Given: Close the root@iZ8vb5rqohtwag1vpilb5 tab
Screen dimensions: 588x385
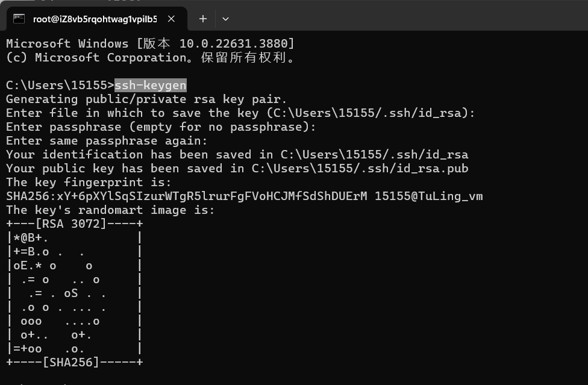Looking at the screenshot, I should pyautogui.click(x=171, y=19).
